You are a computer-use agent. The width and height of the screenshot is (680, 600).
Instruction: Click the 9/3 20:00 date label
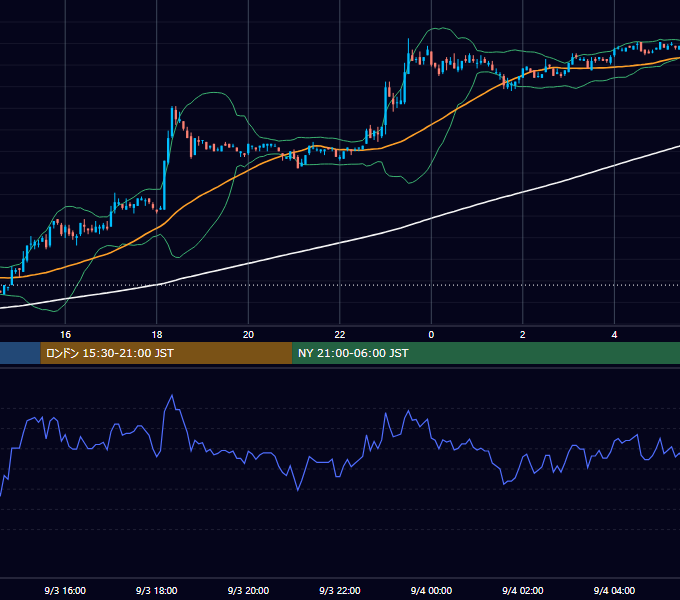(x=248, y=590)
